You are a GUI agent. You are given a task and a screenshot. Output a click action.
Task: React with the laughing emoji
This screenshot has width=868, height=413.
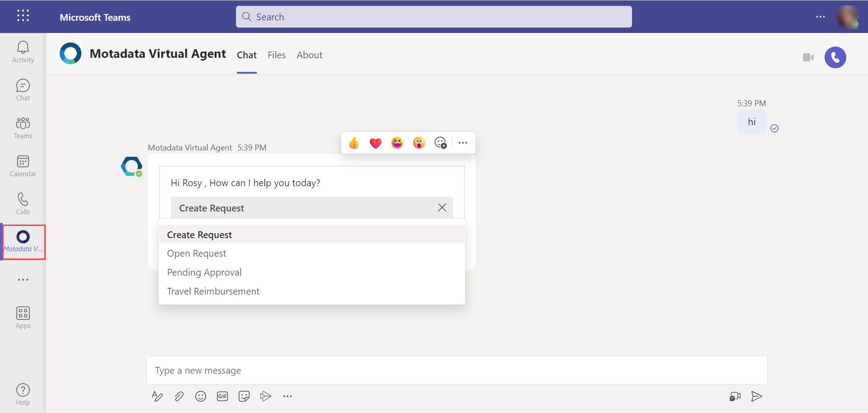(397, 142)
